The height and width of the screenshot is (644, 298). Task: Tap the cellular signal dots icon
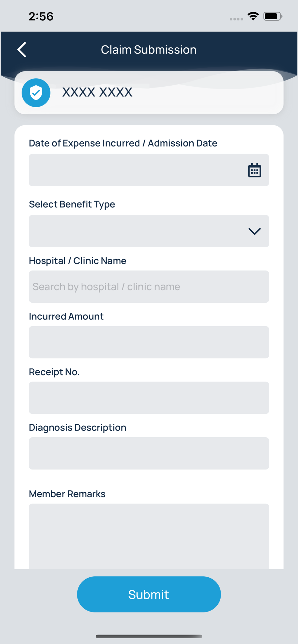coord(236,19)
